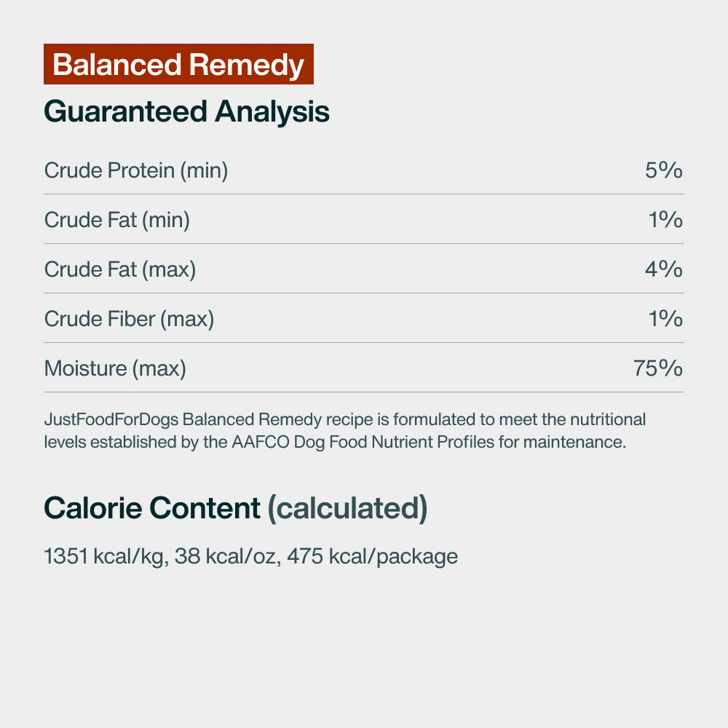Image resolution: width=728 pixels, height=728 pixels.
Task: Click the word Remedy in banner
Action: point(247,65)
